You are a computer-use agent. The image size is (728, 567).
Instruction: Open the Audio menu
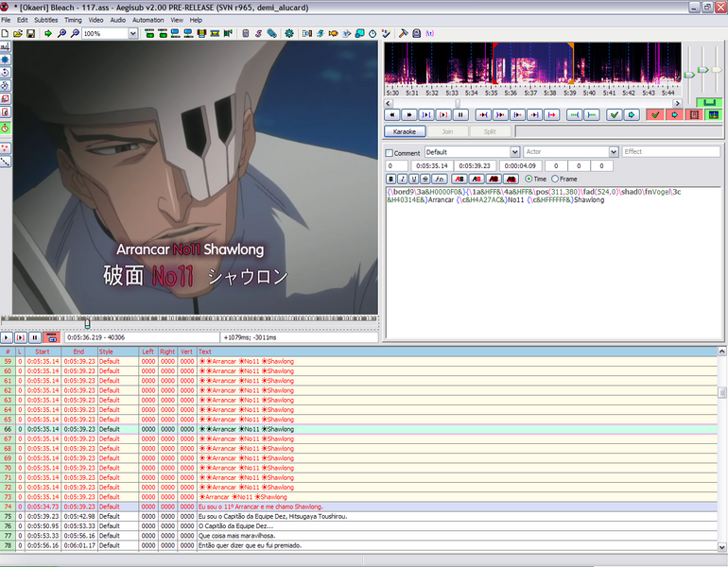click(x=118, y=20)
